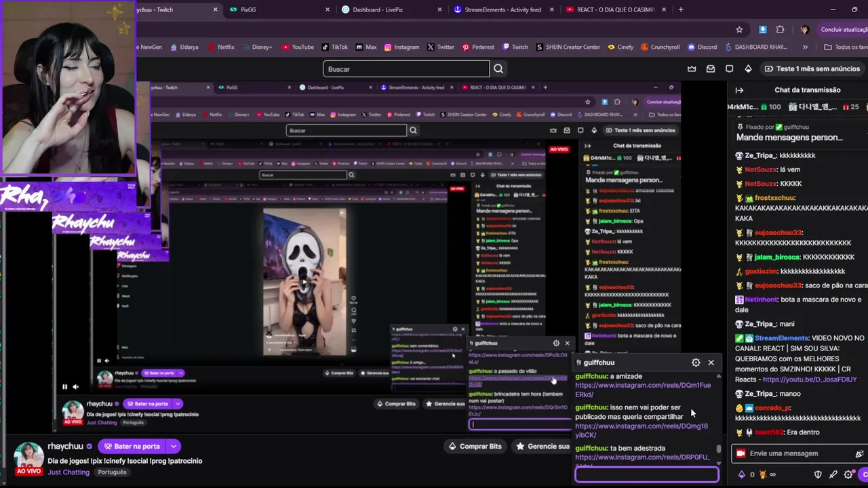Image resolution: width=868 pixels, height=488 pixels.
Task: Click the Português stream tag
Action: (x=112, y=472)
